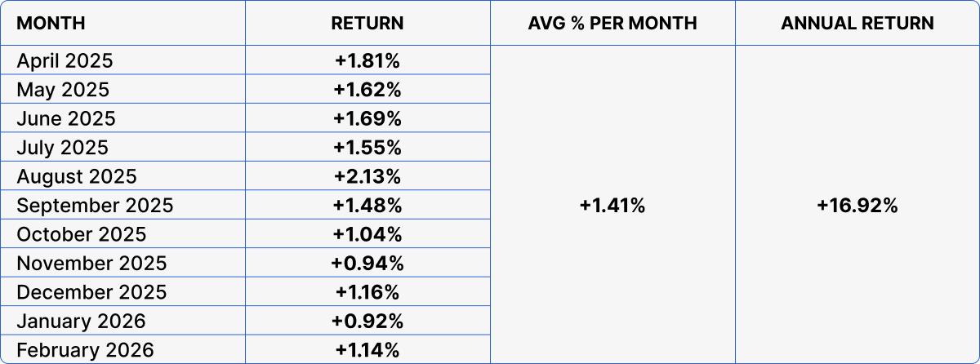Select the +1.14% February return value
Image resolution: width=980 pixels, height=364 pixels.
[x=367, y=351]
